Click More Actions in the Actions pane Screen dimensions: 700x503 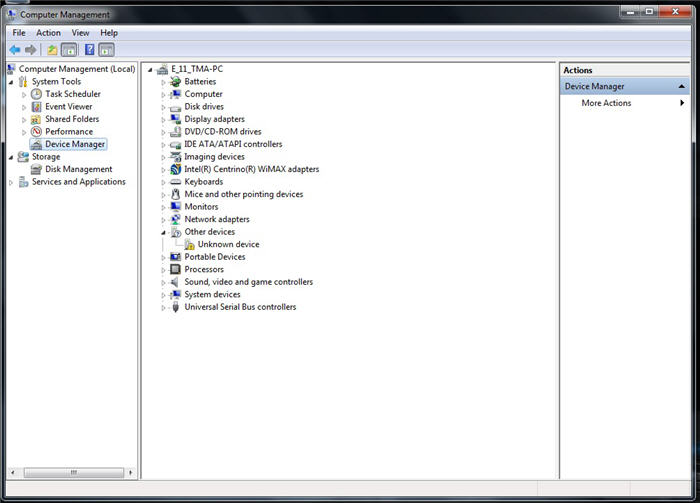606,103
